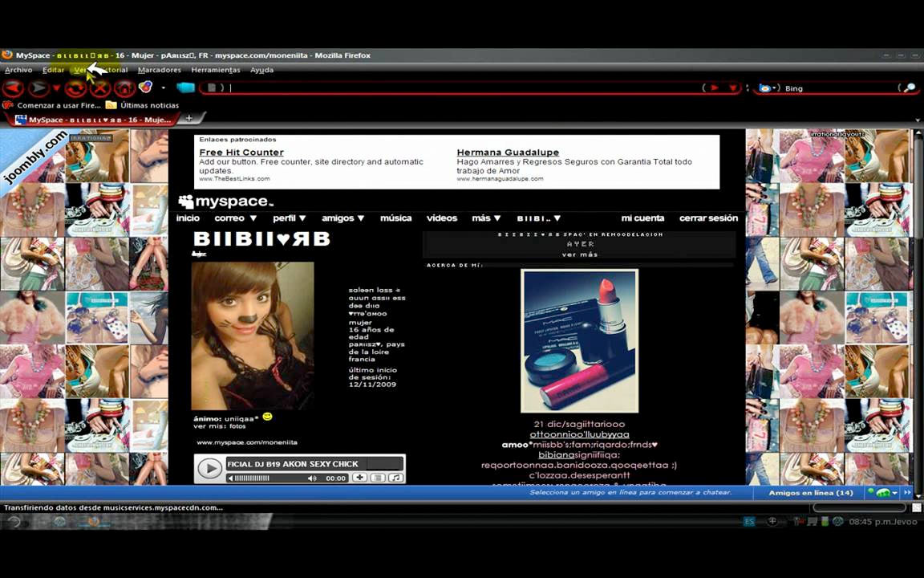This screenshot has width=924, height=578.
Task: Open the Marcadores menu
Action: point(159,70)
